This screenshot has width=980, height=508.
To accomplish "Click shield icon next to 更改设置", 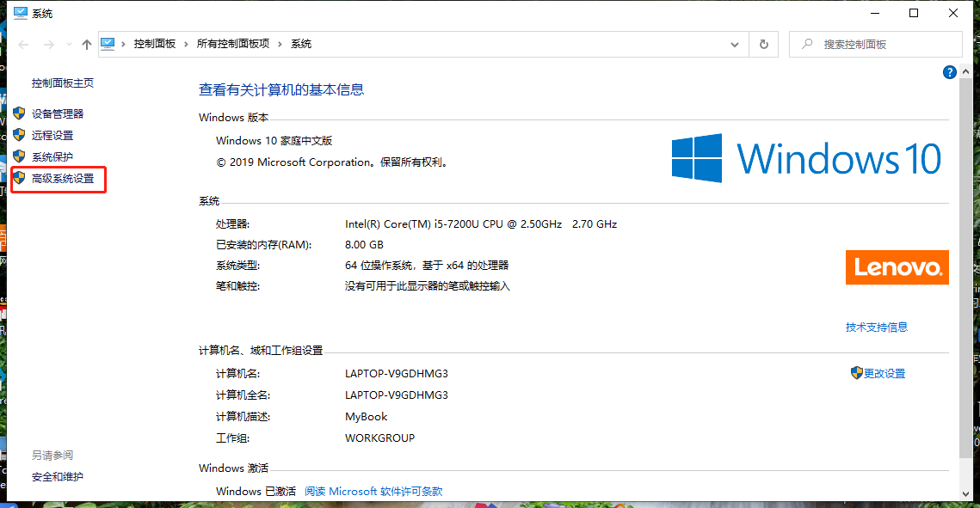I will (857, 372).
